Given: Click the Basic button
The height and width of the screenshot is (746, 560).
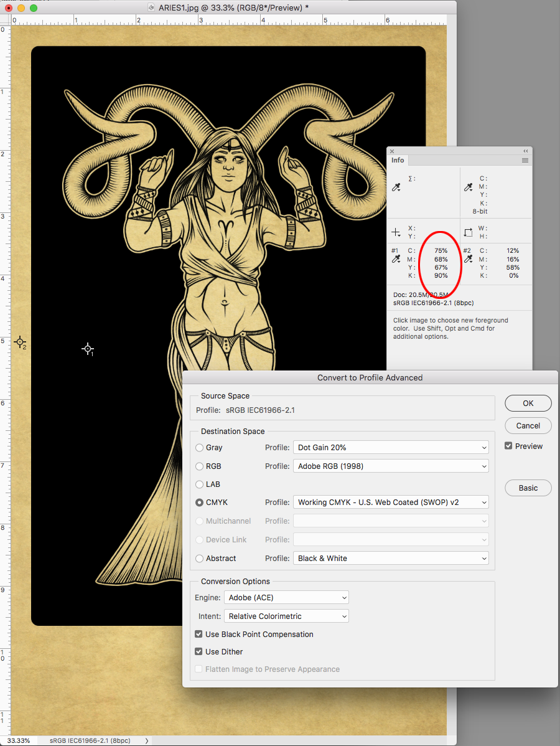Looking at the screenshot, I should [528, 488].
